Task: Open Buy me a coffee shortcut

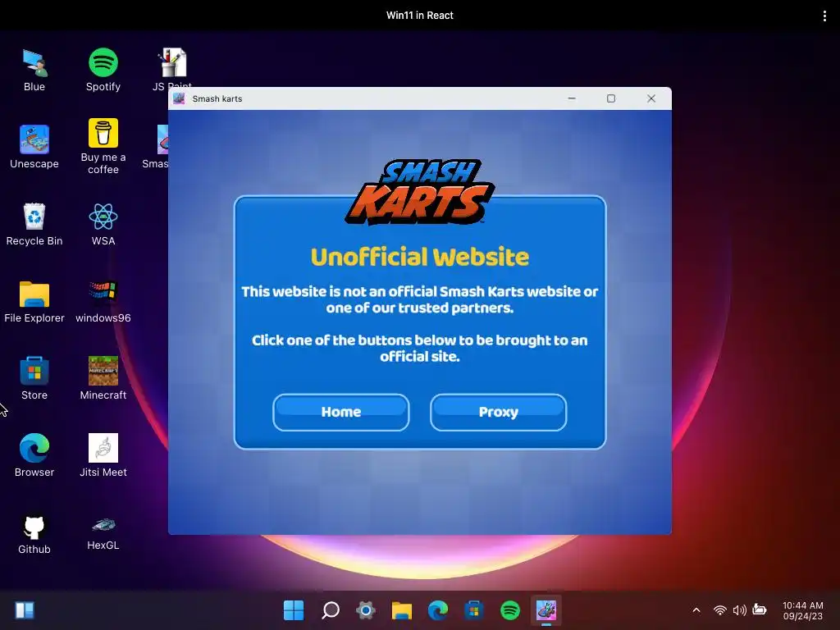Action: click(103, 147)
